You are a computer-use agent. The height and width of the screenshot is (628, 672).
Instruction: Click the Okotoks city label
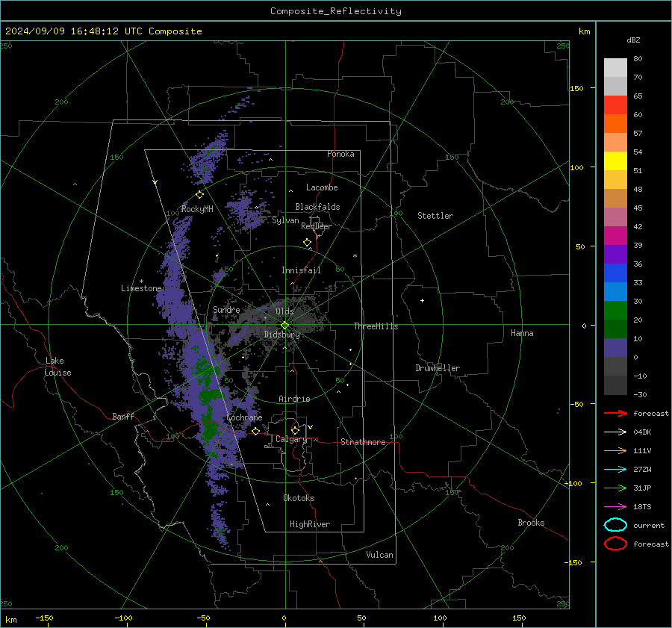(x=299, y=498)
